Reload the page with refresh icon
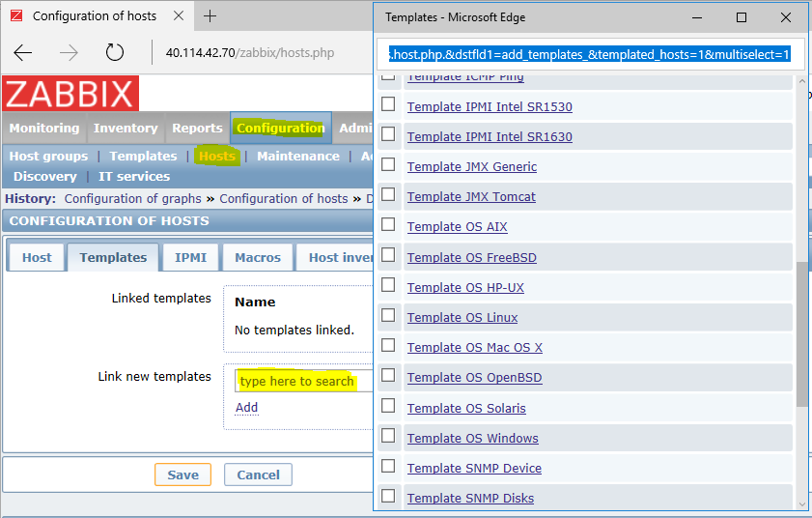Screen dimensions: 812x518 (115, 52)
